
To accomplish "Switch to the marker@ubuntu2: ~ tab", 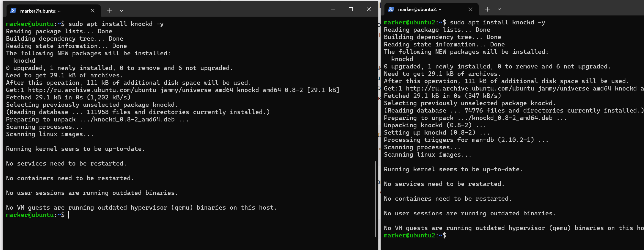I will [420, 9].
